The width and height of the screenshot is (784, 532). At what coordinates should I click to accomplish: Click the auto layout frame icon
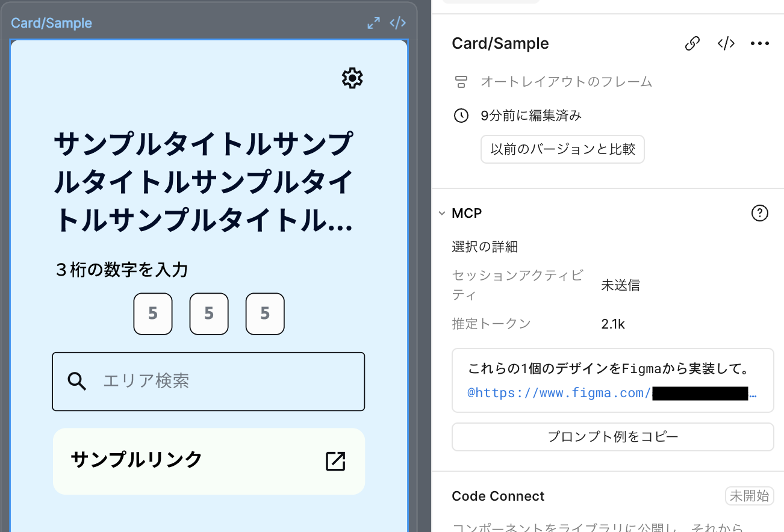click(461, 82)
